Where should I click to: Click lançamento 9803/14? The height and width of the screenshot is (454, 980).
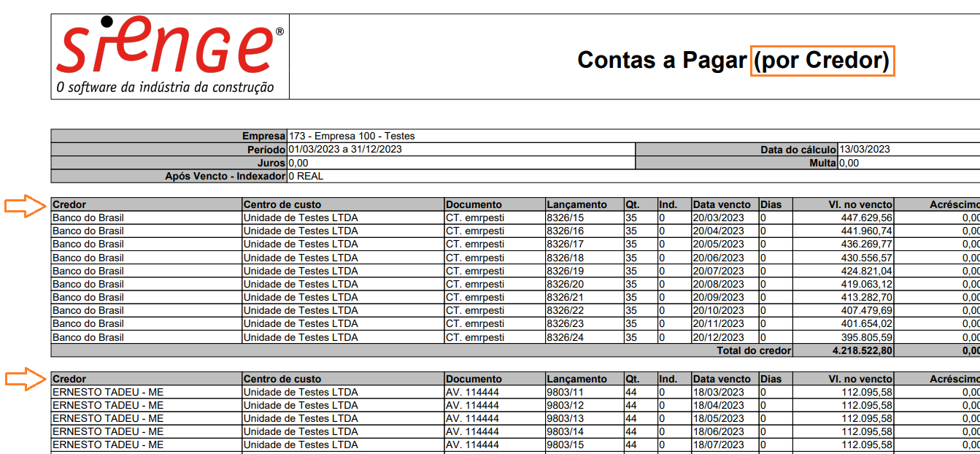(x=566, y=431)
